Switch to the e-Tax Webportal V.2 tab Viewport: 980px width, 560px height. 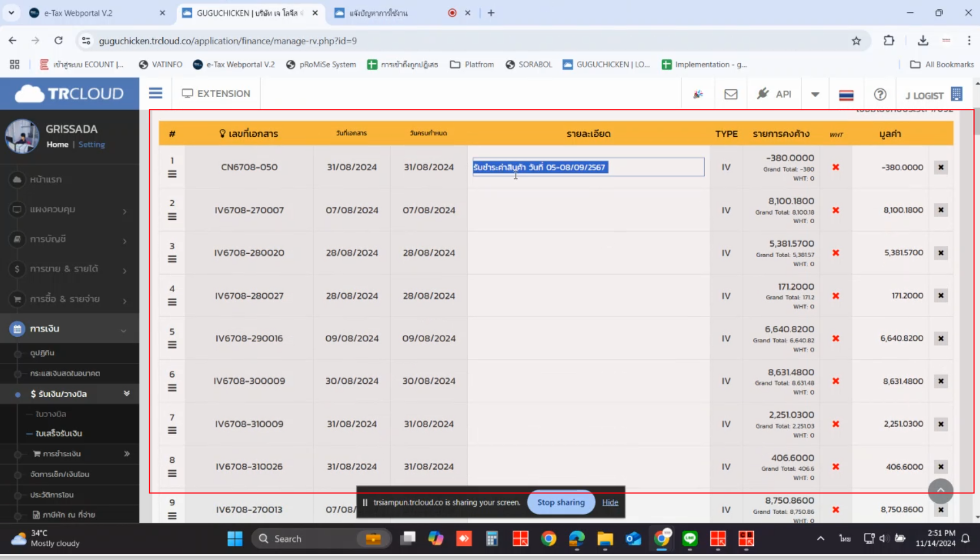click(96, 12)
